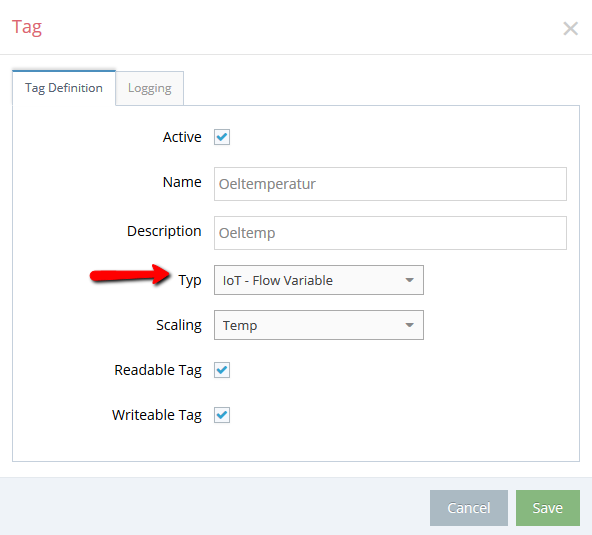
Task: Switch to the Logging tab
Action: [150, 88]
